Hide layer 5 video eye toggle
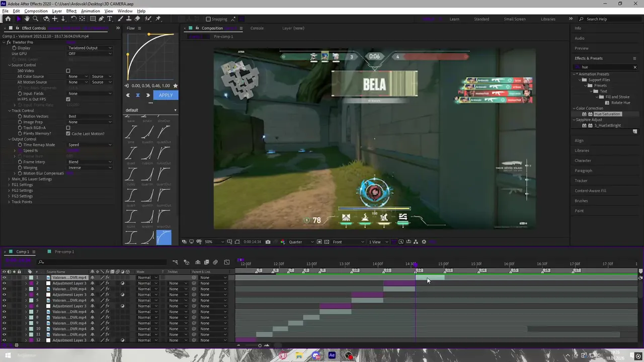 [x=5, y=300]
